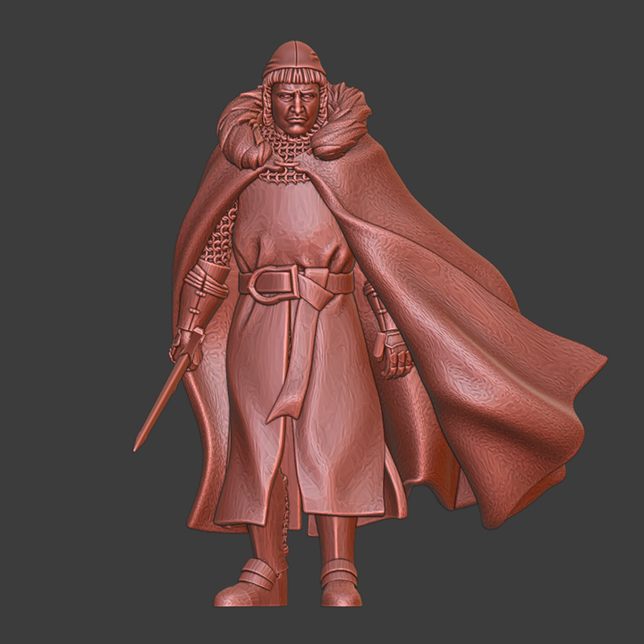Click the knight's face on the model
Image resolution: width=644 pixels, height=644 pixels.
coord(296,106)
